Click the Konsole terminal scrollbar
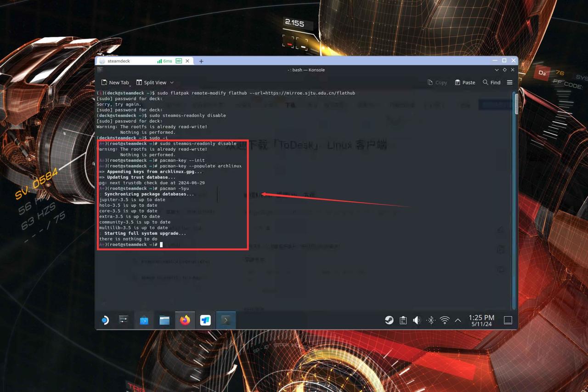 click(x=516, y=103)
